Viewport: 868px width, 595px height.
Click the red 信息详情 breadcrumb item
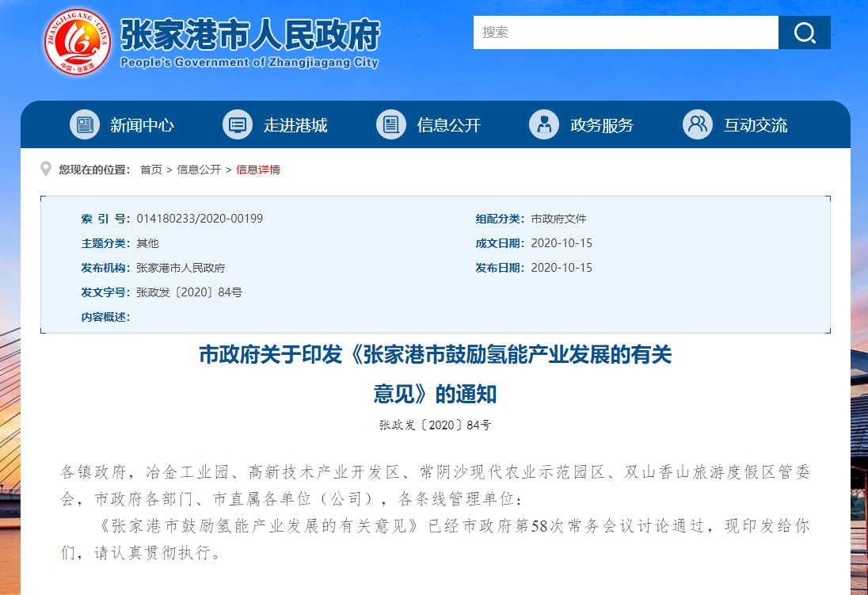click(258, 170)
